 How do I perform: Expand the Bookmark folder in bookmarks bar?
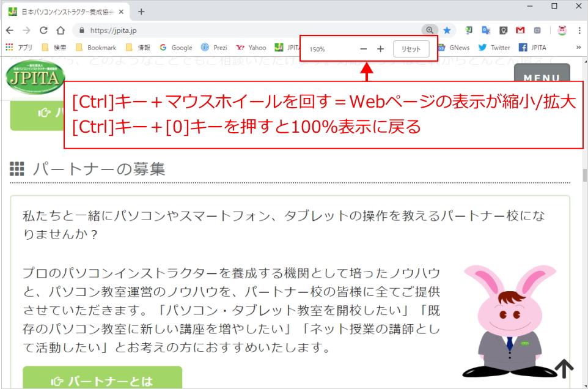pos(95,47)
